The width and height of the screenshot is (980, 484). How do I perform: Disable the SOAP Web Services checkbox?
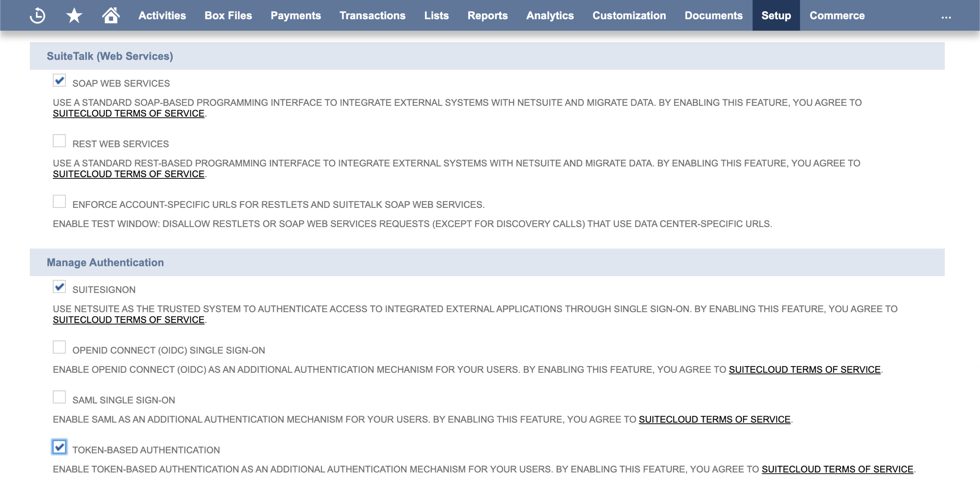pos(59,81)
